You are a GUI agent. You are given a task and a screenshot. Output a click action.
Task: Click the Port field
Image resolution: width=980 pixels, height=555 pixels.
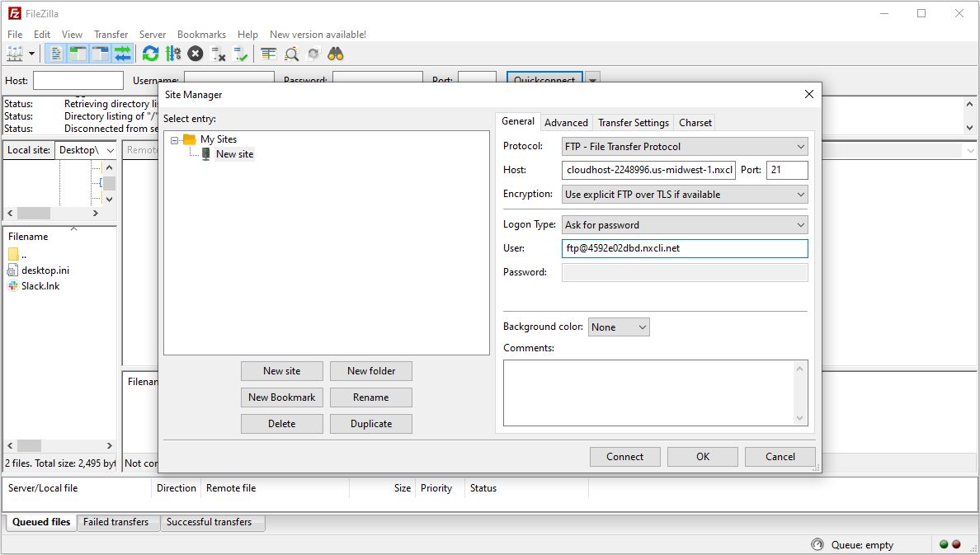point(787,170)
